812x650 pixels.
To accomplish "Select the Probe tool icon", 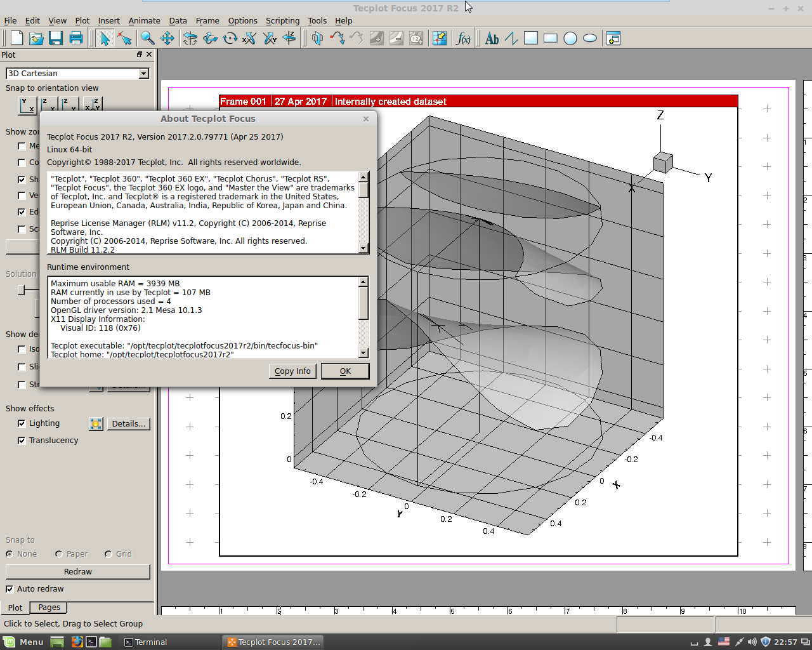I will coord(440,38).
